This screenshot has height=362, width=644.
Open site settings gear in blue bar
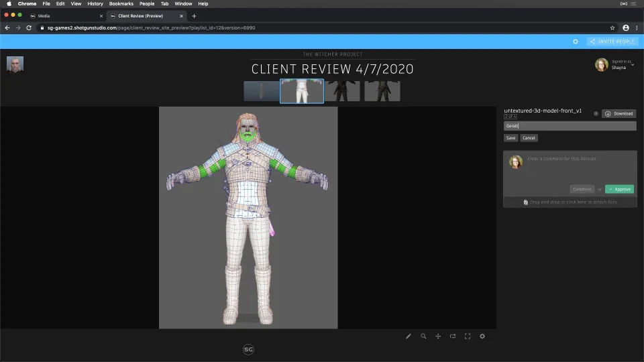click(x=576, y=42)
